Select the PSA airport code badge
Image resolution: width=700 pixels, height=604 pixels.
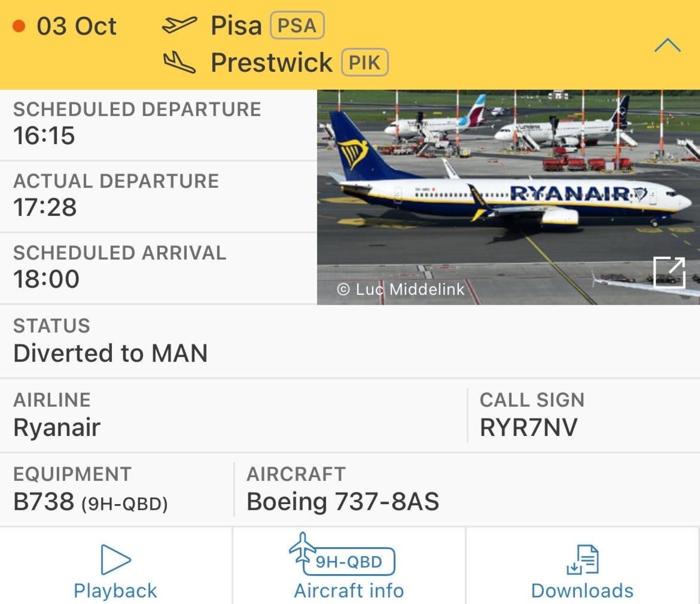[296, 25]
